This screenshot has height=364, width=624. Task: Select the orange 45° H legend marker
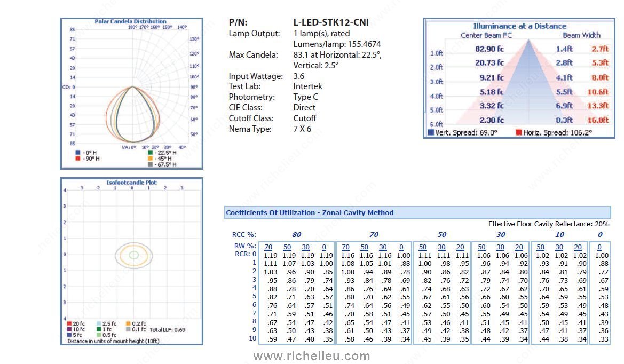tap(151, 159)
